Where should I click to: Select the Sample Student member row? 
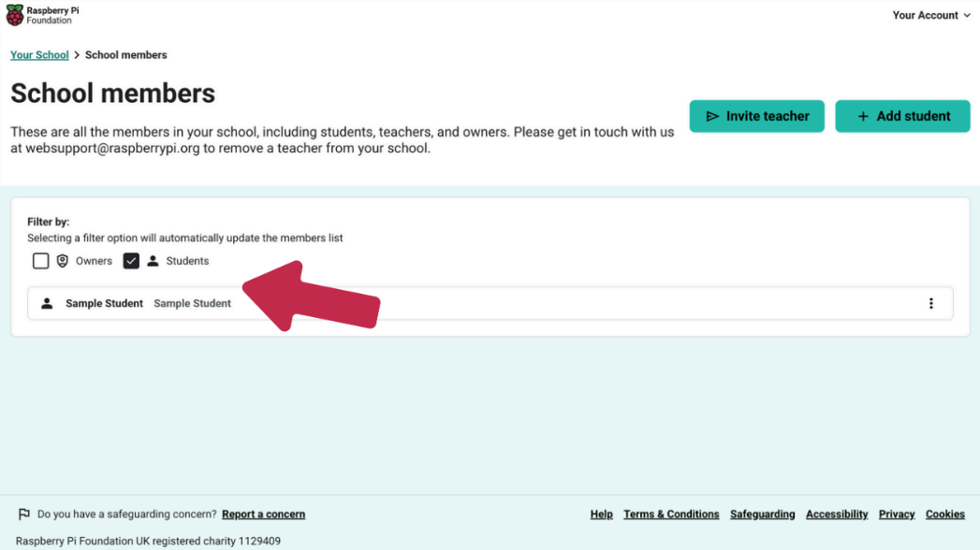[562, 303]
